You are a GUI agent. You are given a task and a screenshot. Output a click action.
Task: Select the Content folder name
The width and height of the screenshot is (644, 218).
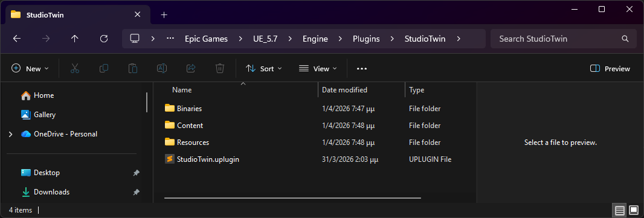pos(190,126)
